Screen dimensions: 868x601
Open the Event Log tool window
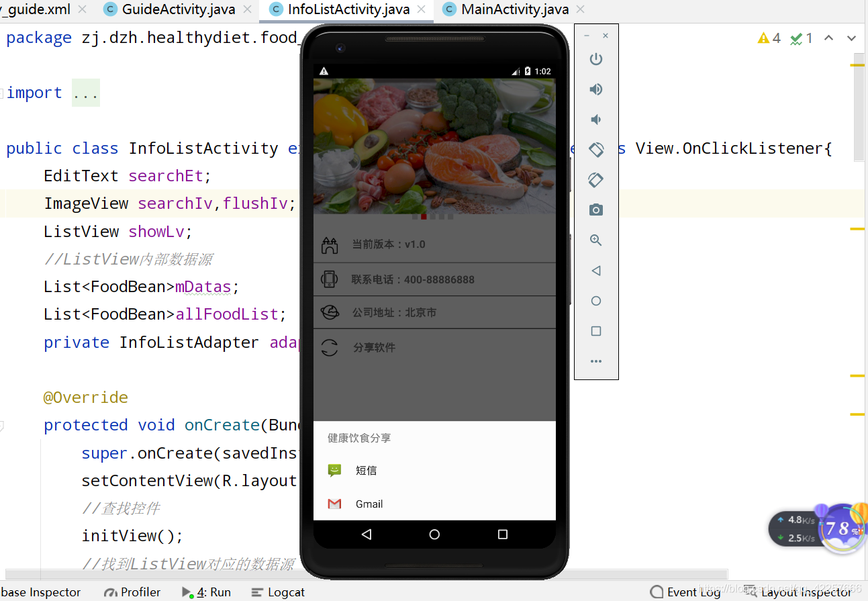pyautogui.click(x=685, y=592)
